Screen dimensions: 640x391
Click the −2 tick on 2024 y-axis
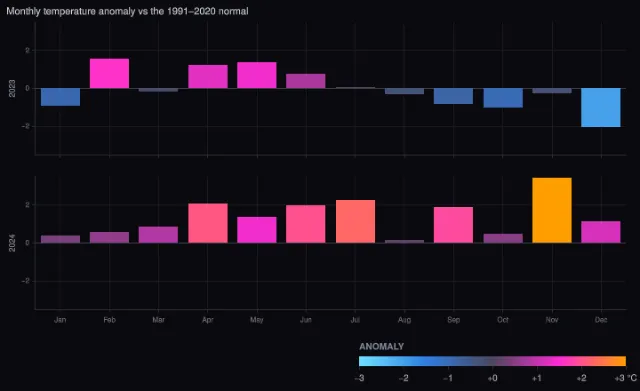26,281
